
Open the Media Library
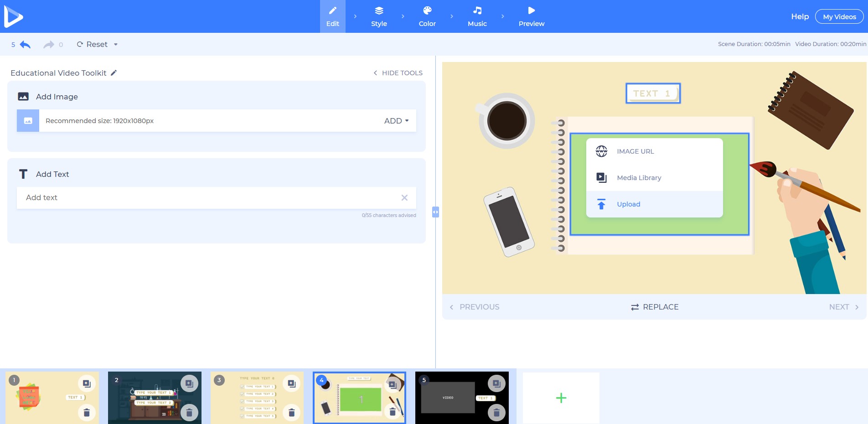click(639, 177)
